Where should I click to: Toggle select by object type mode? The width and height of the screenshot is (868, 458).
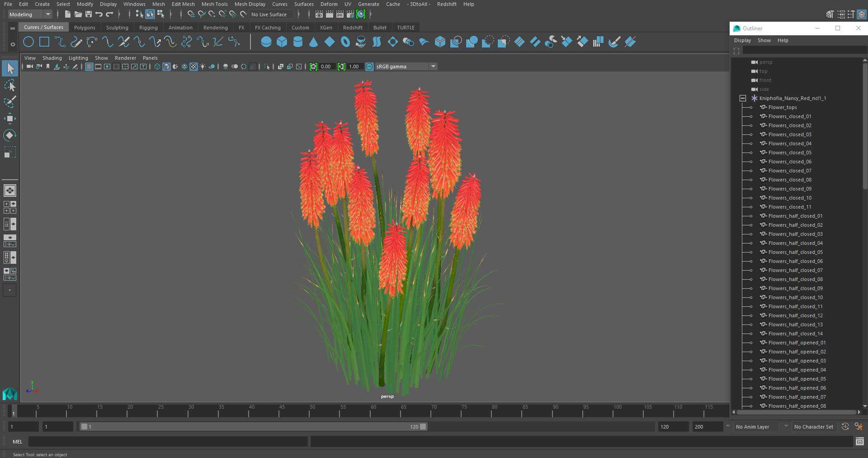[150, 14]
